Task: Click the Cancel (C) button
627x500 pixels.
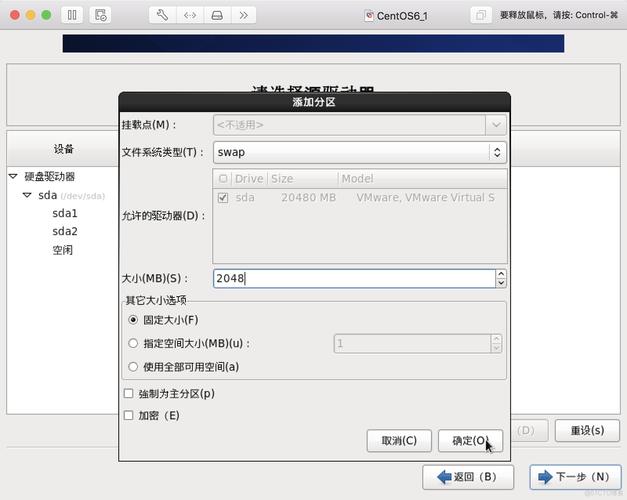Action: coord(399,441)
